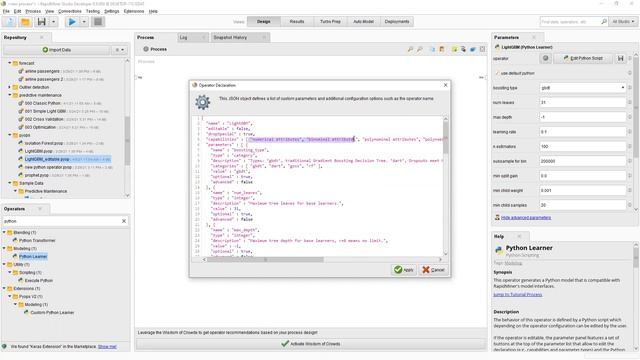Click the save disk icon beside Edit Python Script
Viewport: 640px width, 360px height.
click(620, 58)
